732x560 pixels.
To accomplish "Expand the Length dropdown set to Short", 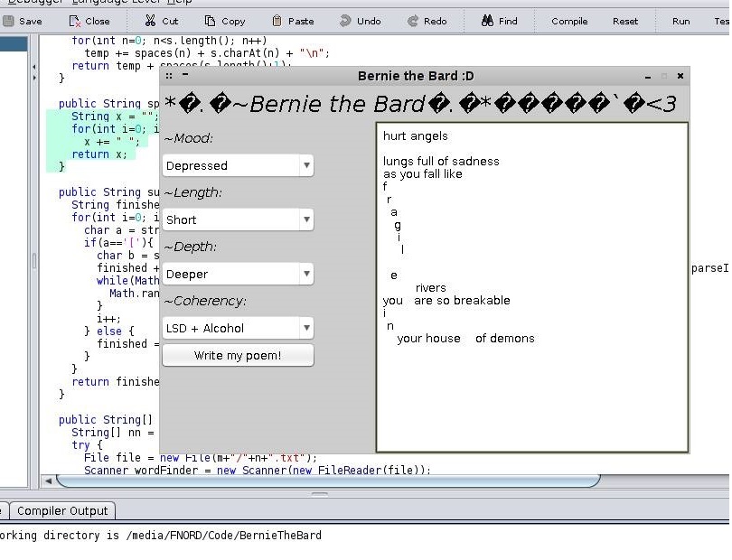I will pos(238,219).
